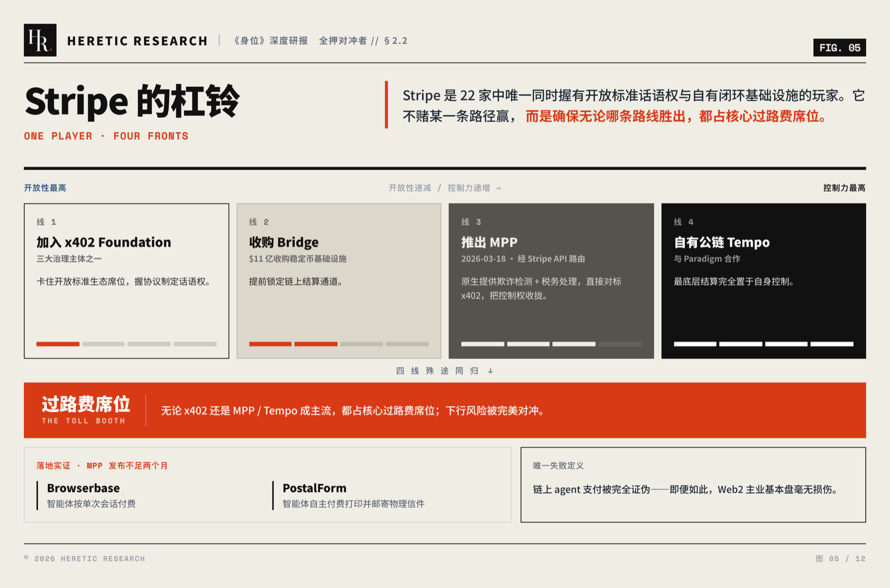
Task: Click the HR logo mark
Action: [40, 40]
